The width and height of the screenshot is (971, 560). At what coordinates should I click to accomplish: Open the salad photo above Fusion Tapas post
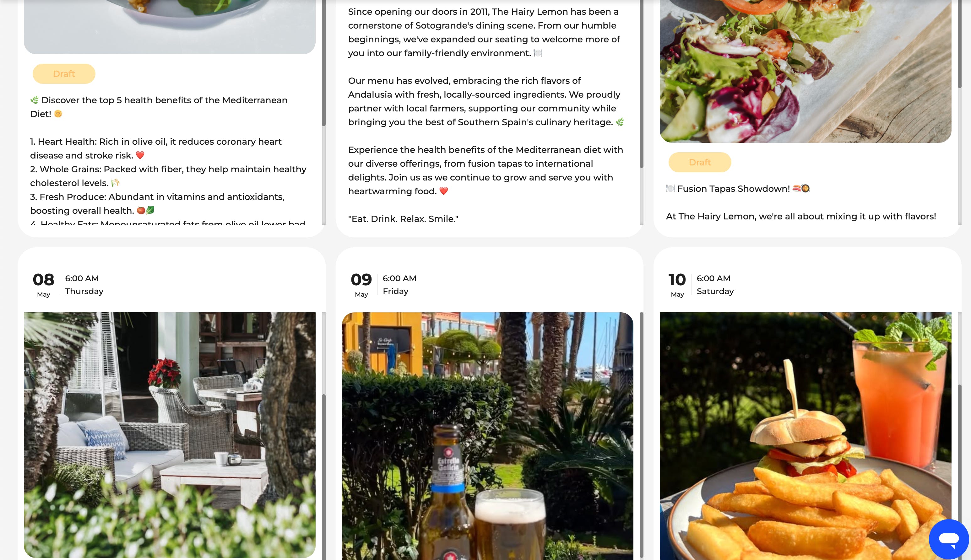(x=805, y=71)
